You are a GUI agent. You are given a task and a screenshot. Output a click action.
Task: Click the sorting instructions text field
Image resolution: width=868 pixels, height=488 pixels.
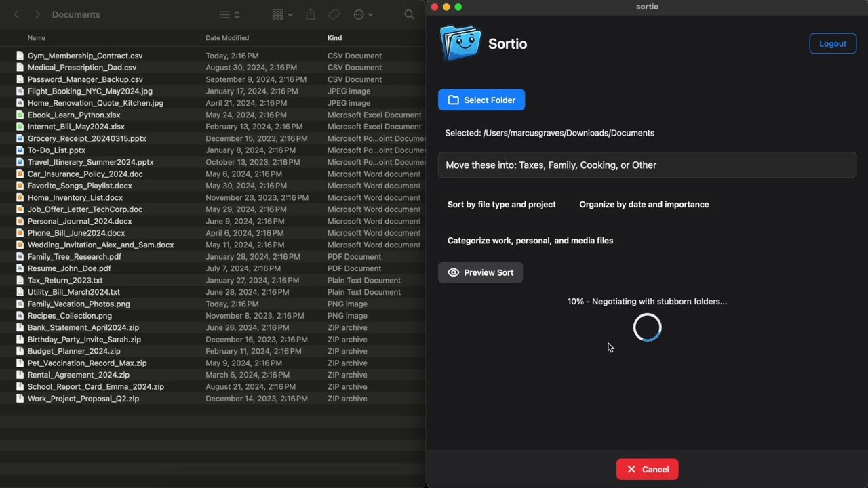click(x=647, y=165)
